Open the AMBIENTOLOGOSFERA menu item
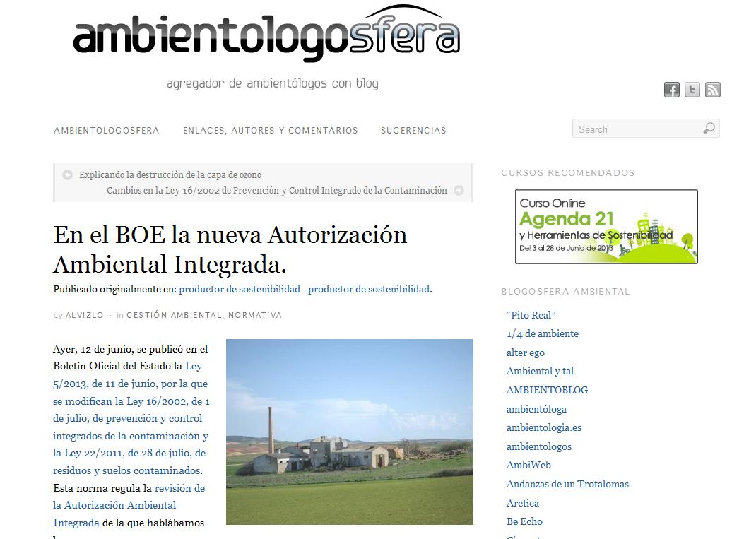Image resolution: width=756 pixels, height=539 pixels. (x=107, y=130)
